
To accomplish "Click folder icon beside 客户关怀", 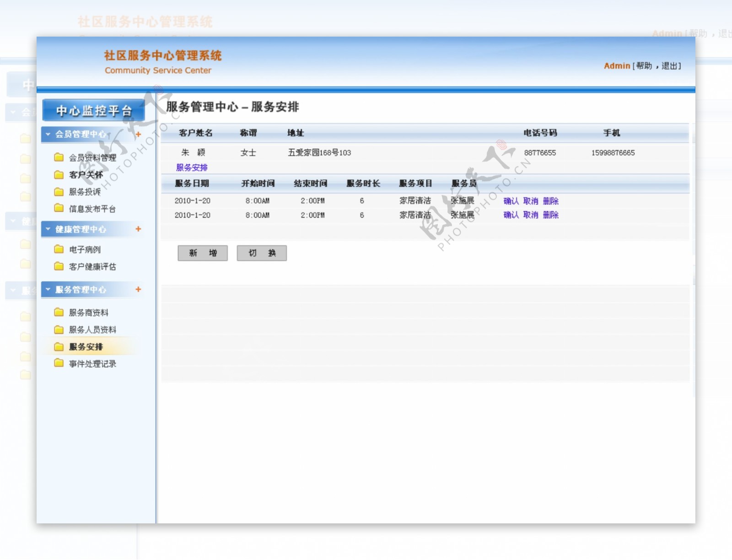I will pos(59,175).
